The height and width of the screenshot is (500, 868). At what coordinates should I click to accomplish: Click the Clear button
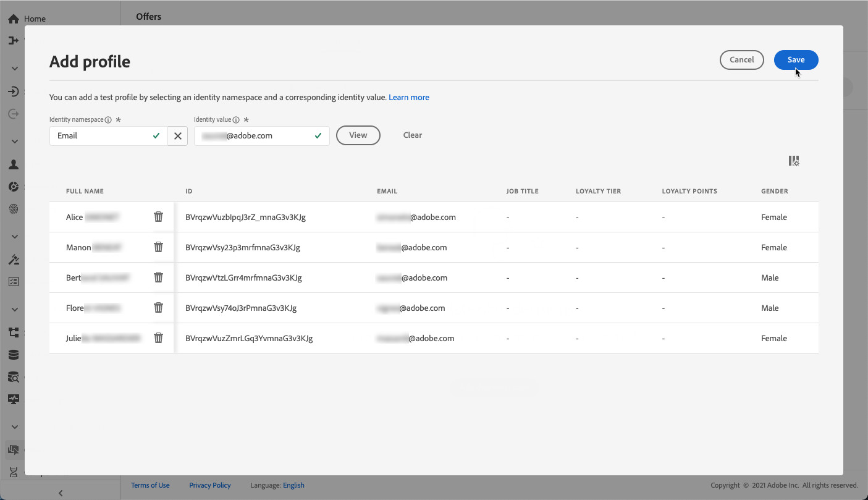point(412,135)
